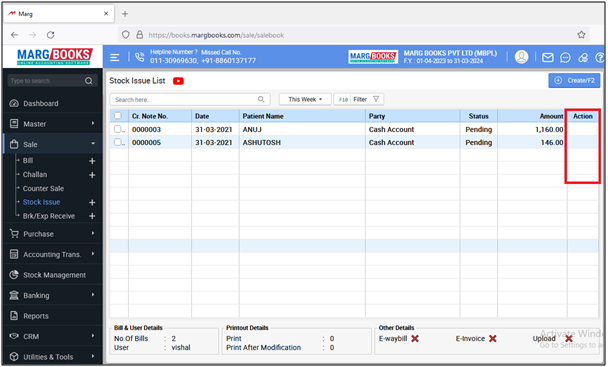
Task: Select Challan under Sale
Action: point(35,175)
